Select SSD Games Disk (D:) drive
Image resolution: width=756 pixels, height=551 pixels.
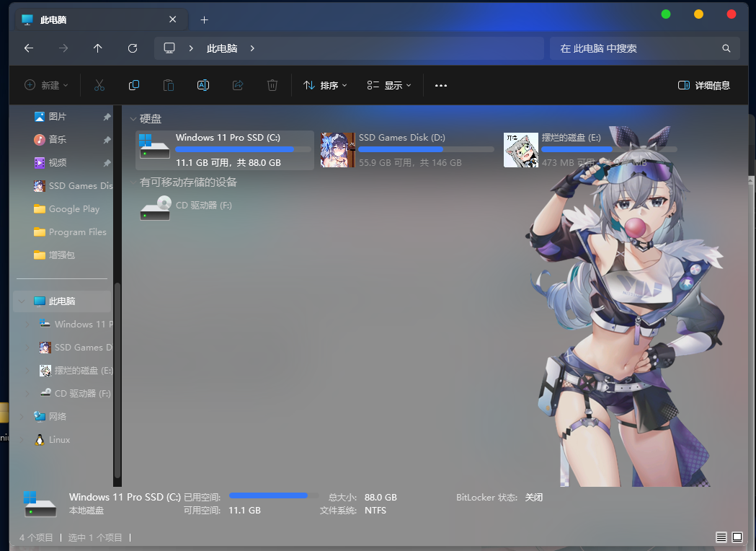[x=407, y=149]
